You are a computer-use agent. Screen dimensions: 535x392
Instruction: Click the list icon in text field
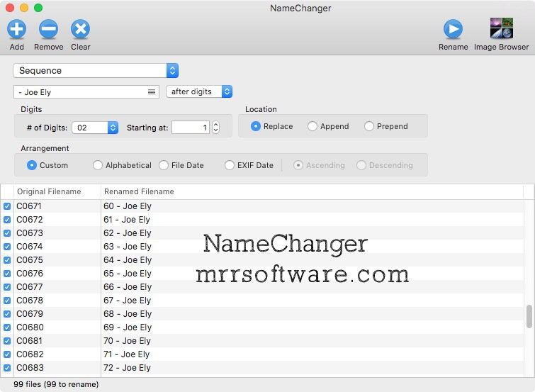point(152,92)
